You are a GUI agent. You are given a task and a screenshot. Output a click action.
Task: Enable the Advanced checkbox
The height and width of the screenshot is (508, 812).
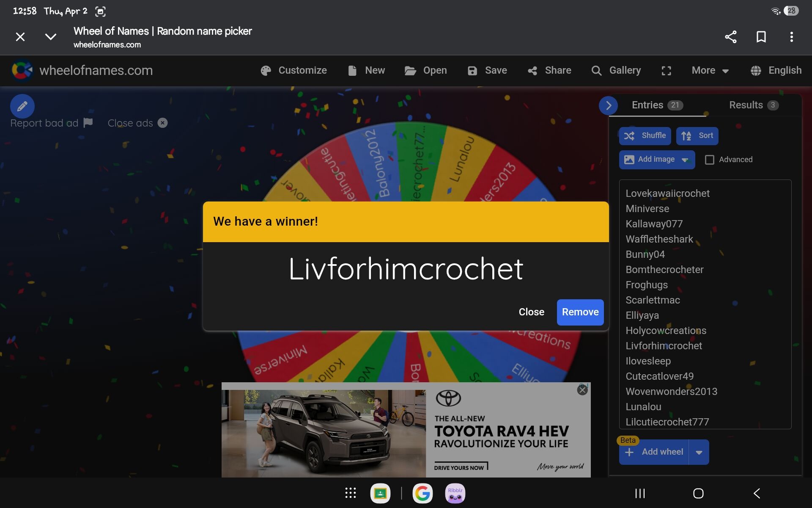tap(710, 160)
